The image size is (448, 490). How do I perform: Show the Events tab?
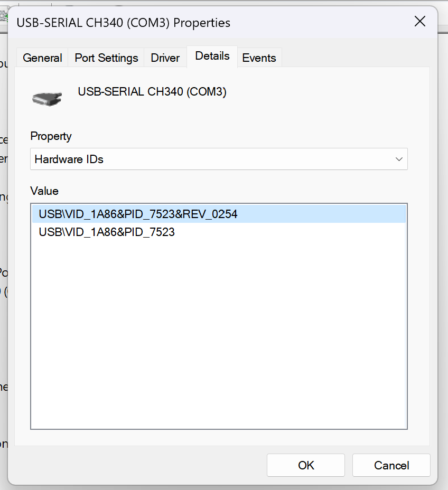(259, 58)
